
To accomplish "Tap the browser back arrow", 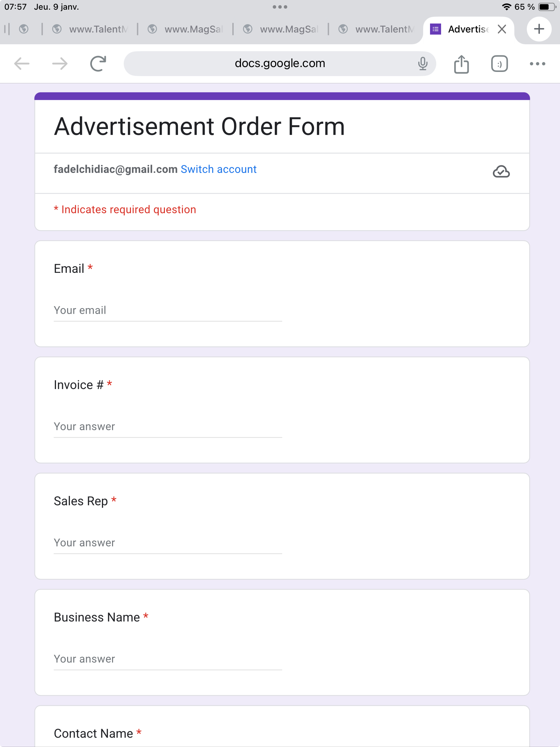I will (x=22, y=64).
